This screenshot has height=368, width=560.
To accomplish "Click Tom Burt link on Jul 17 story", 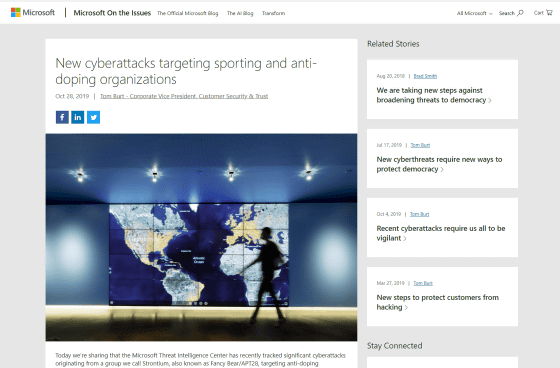I will pyautogui.click(x=420, y=145).
